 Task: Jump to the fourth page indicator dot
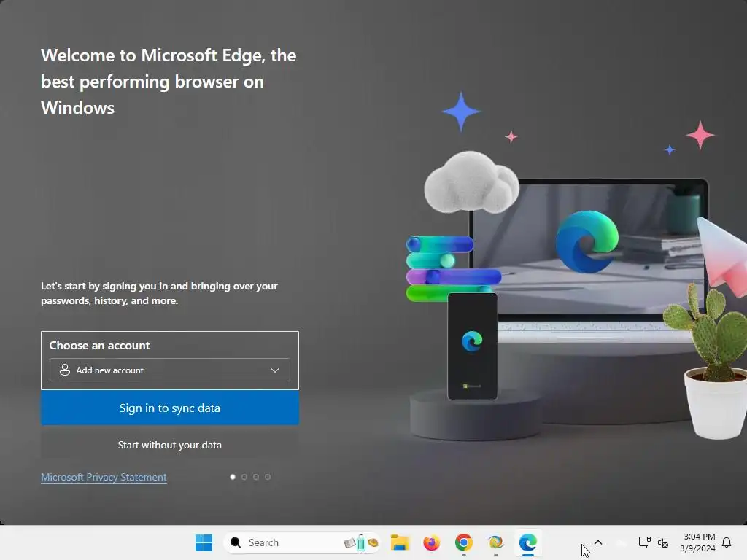click(x=268, y=477)
